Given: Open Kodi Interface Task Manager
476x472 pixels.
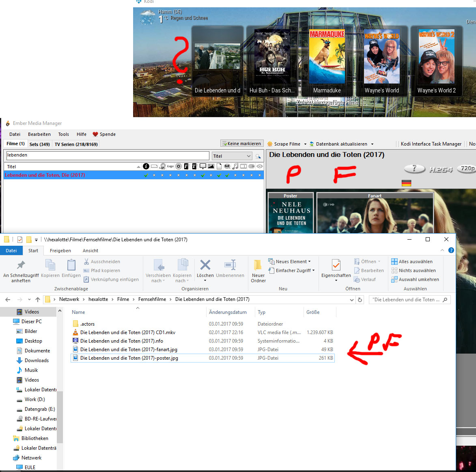Looking at the screenshot, I should click(431, 144).
